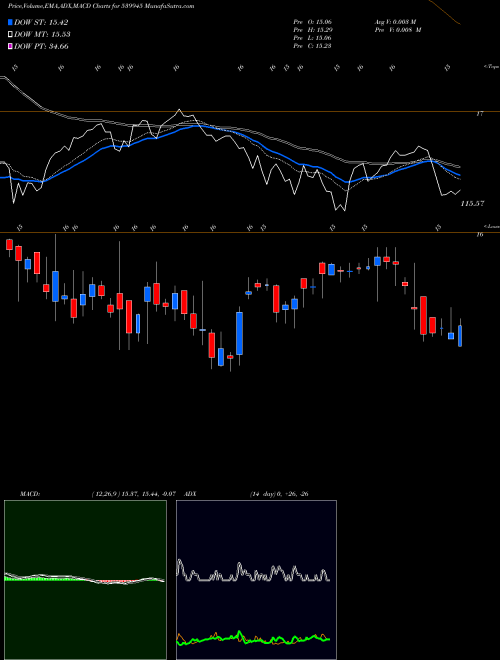The height and width of the screenshot is (660, 500).
Task: Click the chart title text for 539945
Action: coord(101,7)
